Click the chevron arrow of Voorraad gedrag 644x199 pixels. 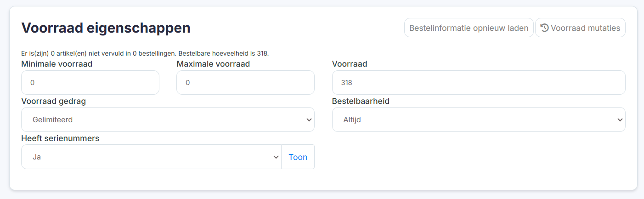click(x=309, y=119)
